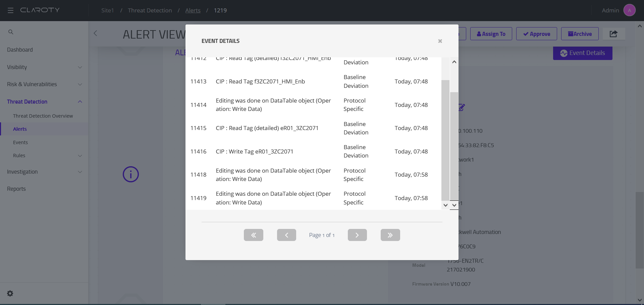Click 'CIP : Read Tag f3ZC2071_HMI_Enb' description

tap(260, 81)
